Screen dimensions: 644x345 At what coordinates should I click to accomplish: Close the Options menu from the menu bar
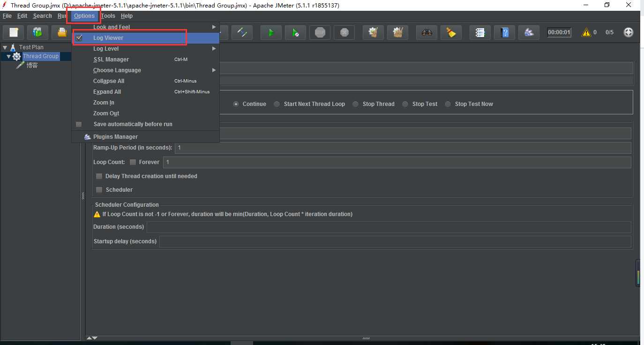pos(84,16)
